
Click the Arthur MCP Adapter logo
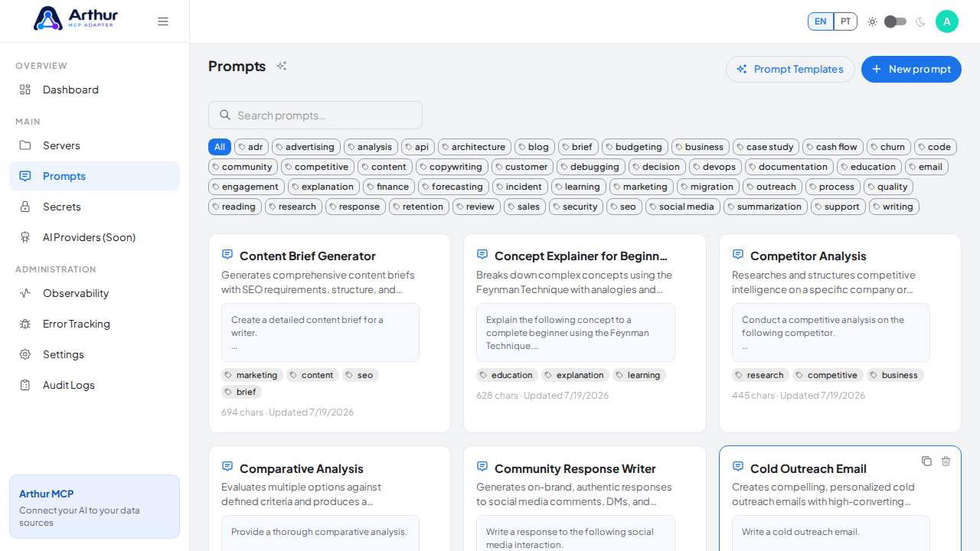[x=76, y=18]
